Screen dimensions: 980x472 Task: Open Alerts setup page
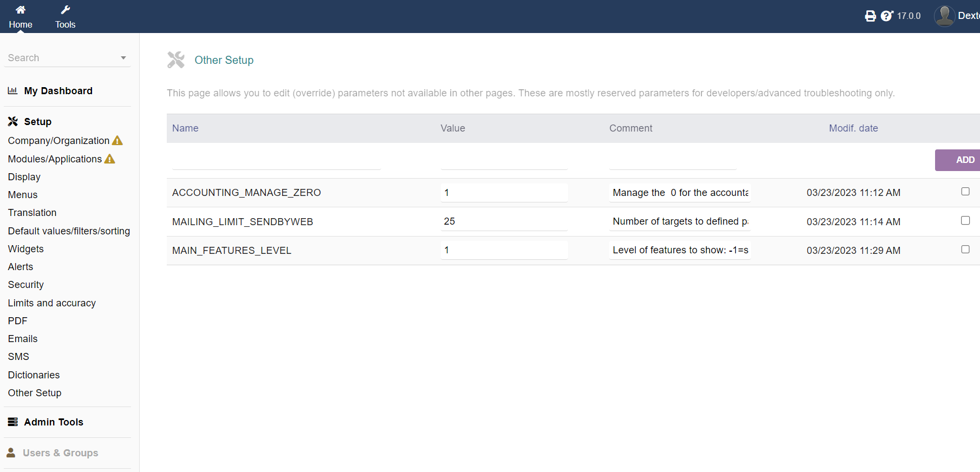(21, 267)
